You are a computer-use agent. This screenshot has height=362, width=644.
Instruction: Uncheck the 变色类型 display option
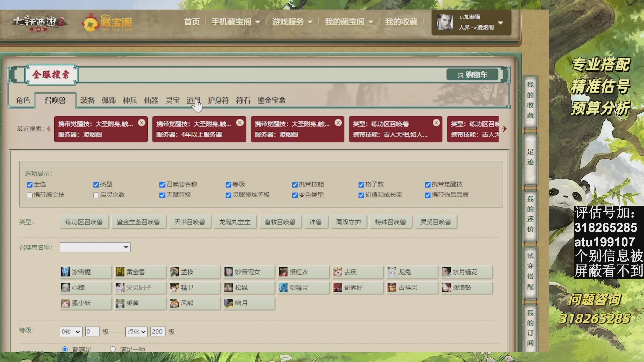point(295,195)
